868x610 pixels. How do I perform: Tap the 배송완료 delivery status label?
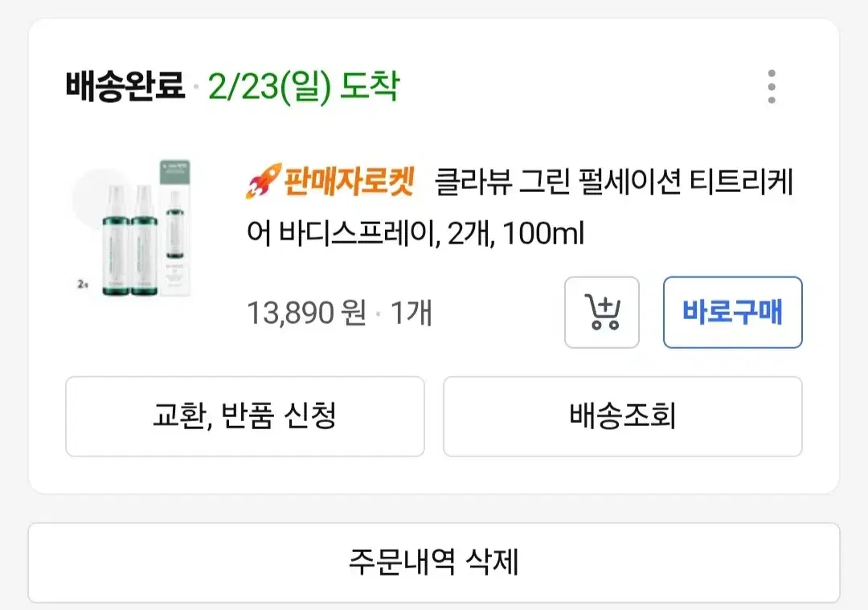coord(125,86)
